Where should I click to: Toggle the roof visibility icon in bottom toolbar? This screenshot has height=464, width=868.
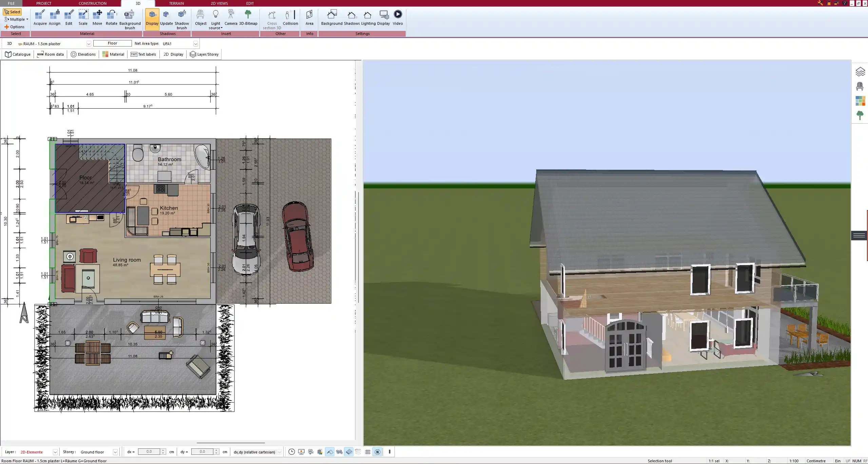coord(330,452)
